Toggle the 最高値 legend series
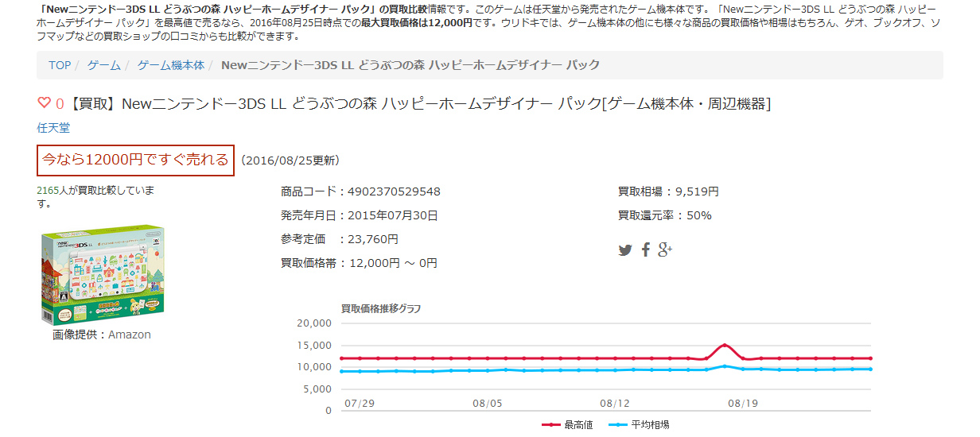The image size is (980, 437). tap(567, 425)
